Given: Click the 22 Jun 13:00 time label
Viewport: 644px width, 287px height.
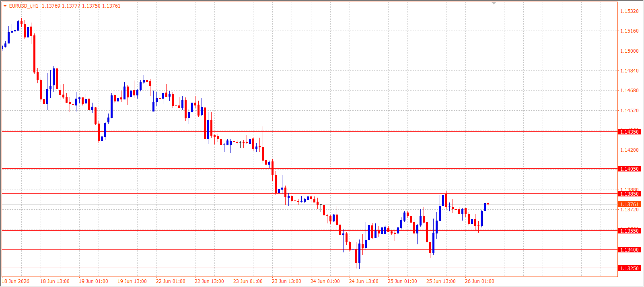Looking at the screenshot, I should (209, 281).
